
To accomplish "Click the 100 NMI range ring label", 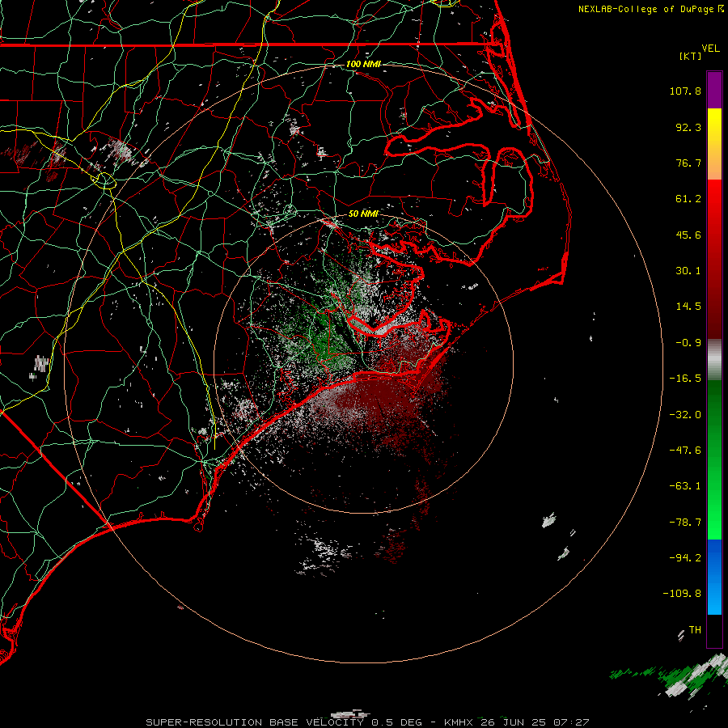I will [x=363, y=64].
